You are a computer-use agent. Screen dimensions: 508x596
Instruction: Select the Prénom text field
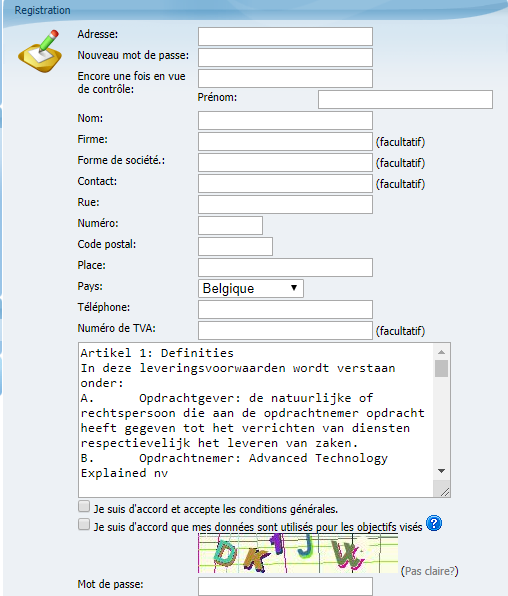[x=405, y=100]
